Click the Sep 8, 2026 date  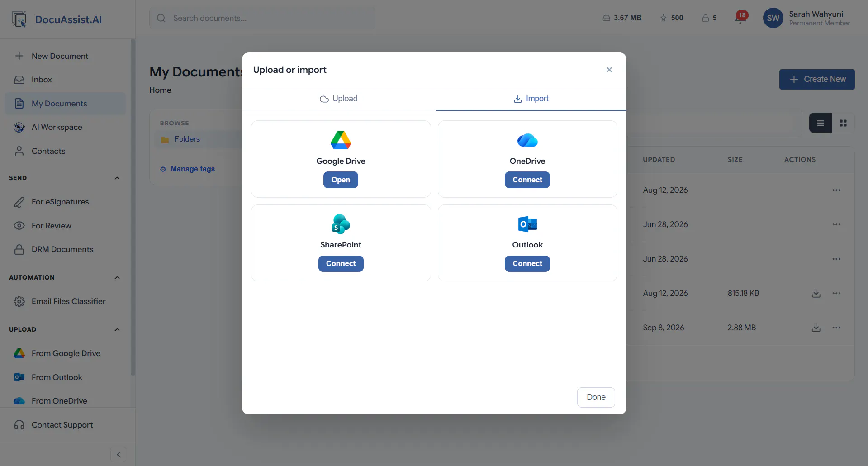(x=663, y=328)
